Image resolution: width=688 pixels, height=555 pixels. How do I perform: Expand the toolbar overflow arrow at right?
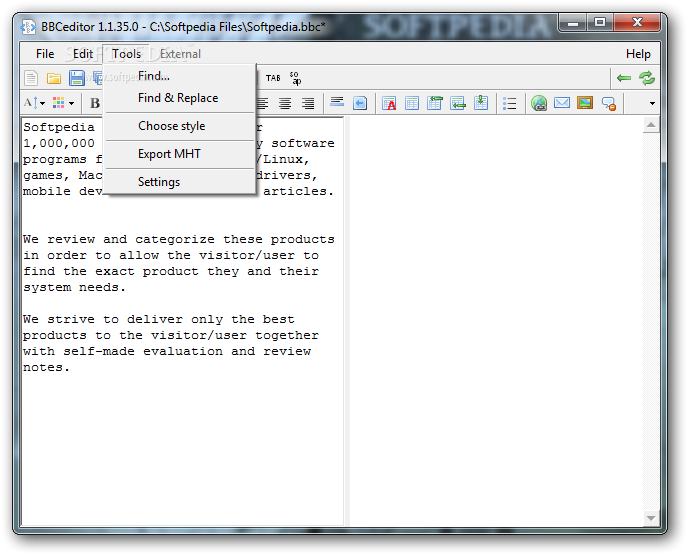pos(652,104)
